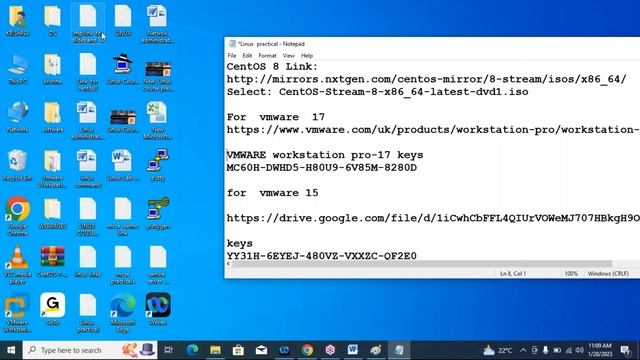The height and width of the screenshot is (360, 640).
Task: Open Webex from the taskbar
Action: point(284,350)
